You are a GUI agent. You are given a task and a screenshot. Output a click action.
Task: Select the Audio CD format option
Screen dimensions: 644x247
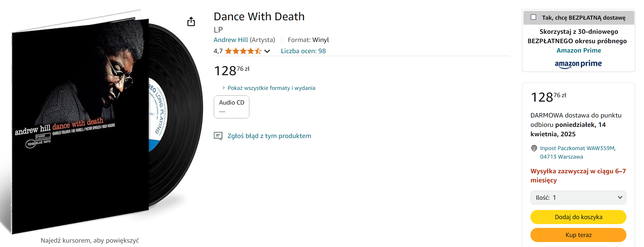click(x=231, y=107)
